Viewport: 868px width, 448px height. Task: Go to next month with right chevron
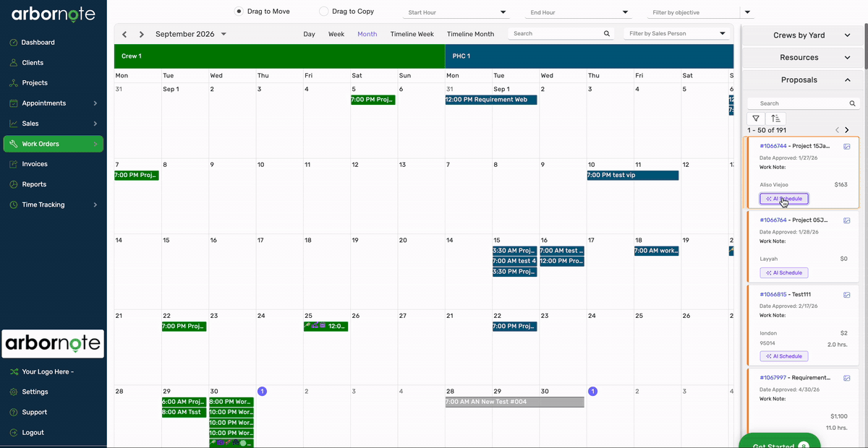[x=142, y=34]
